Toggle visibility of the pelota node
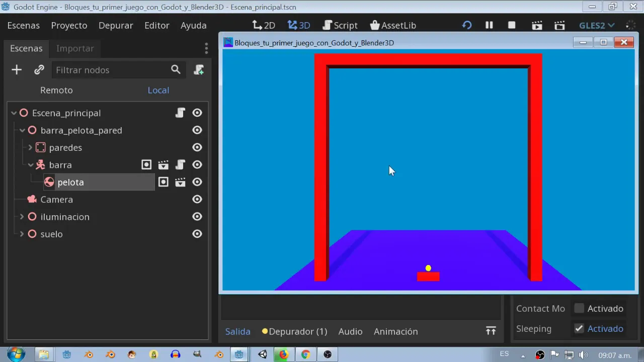The height and width of the screenshot is (362, 644). [x=197, y=182]
